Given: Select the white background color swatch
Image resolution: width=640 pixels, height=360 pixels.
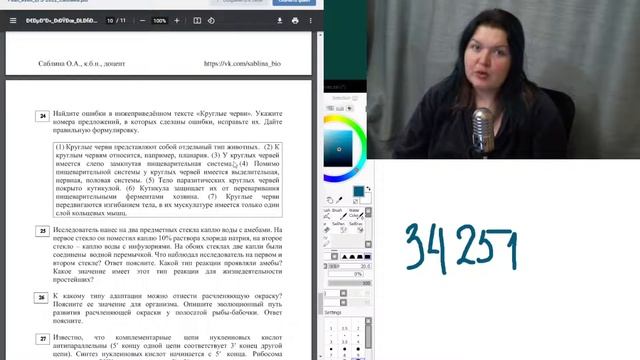Looking at the screenshot, I should coord(366,199).
